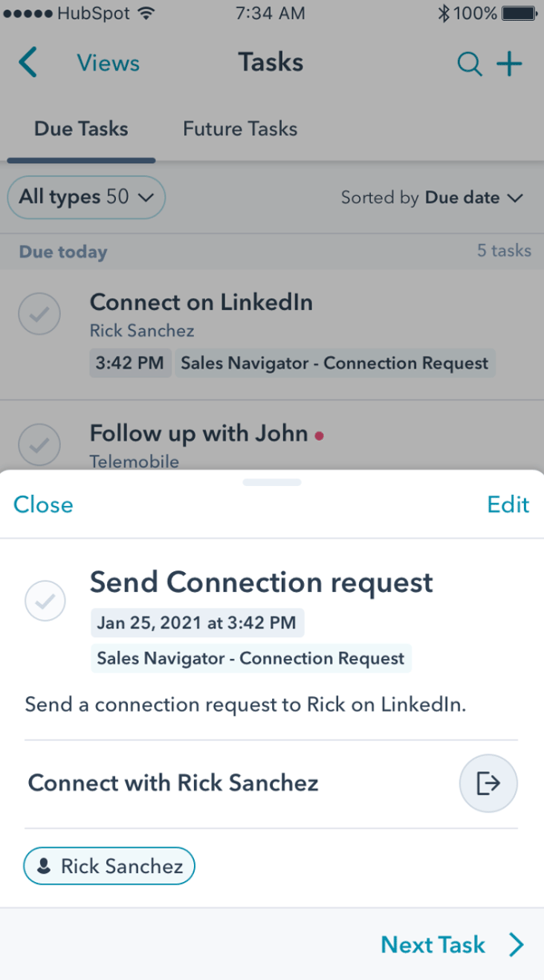This screenshot has height=980, width=544.
Task: Open search in the Tasks screen
Action: click(x=469, y=63)
